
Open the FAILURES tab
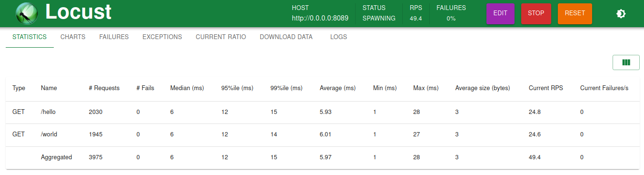point(114,37)
